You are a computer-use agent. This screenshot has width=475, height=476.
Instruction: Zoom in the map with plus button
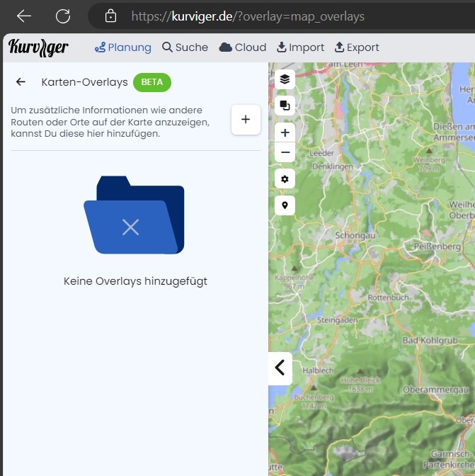[x=285, y=132]
